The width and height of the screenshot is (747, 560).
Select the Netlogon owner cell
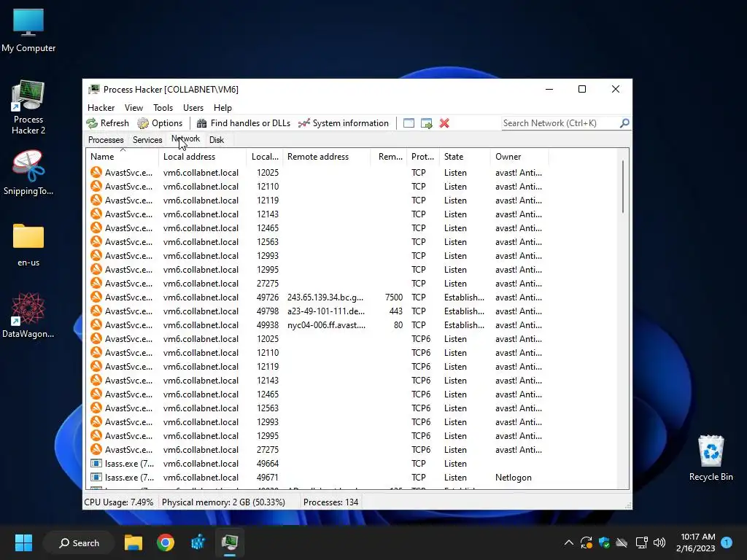[513, 477]
